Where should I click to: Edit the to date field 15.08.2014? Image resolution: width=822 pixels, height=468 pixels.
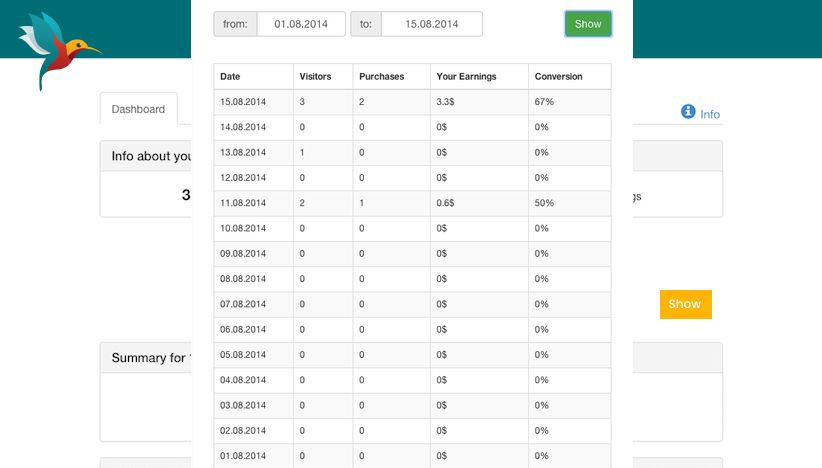432,24
